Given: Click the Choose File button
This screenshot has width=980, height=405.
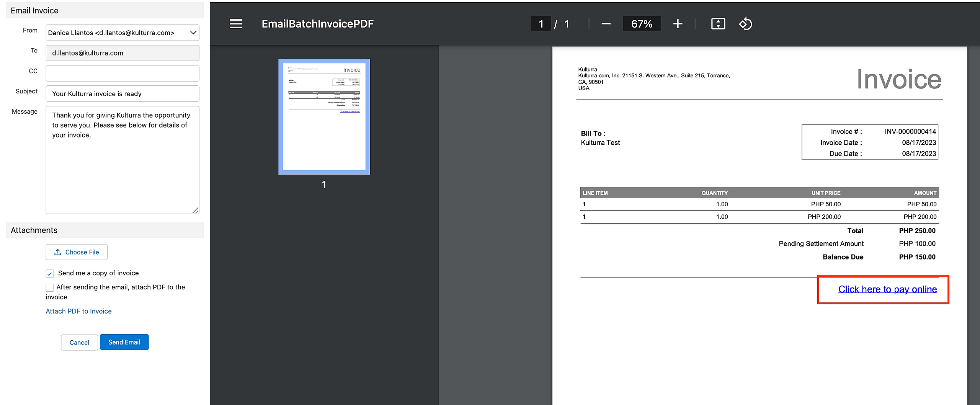Looking at the screenshot, I should pyautogui.click(x=77, y=252).
